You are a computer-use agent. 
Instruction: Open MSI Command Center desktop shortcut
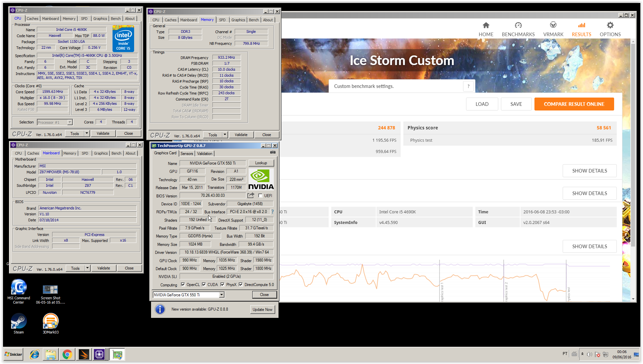(19, 292)
